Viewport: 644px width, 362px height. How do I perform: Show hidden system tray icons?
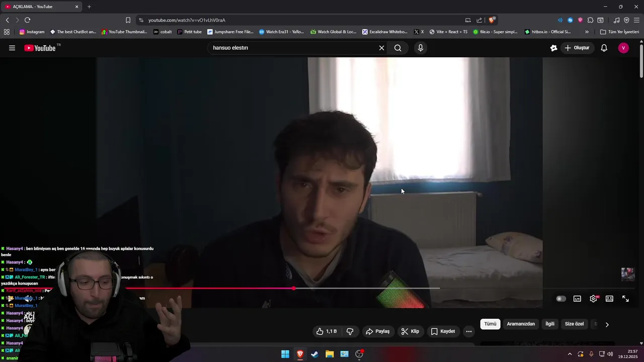(570, 354)
